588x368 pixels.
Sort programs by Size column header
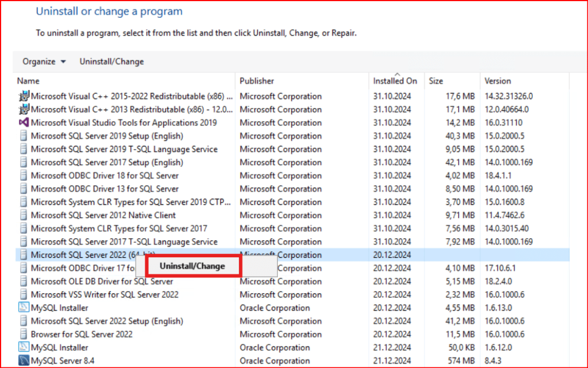436,81
